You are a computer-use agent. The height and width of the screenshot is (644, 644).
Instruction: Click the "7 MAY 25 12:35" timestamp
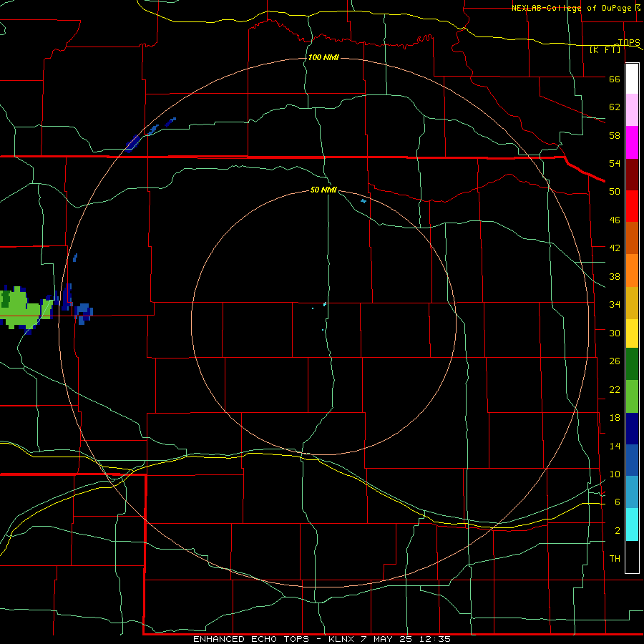[x=406, y=639]
